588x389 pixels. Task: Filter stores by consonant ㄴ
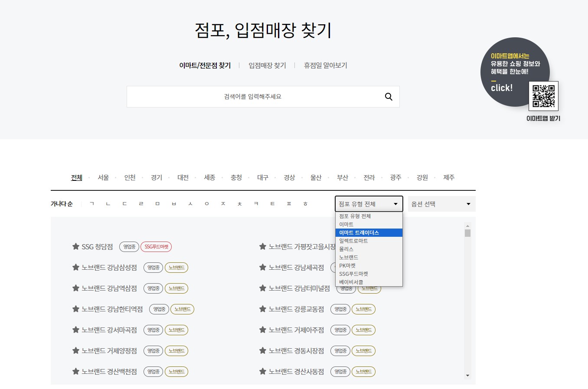point(108,204)
